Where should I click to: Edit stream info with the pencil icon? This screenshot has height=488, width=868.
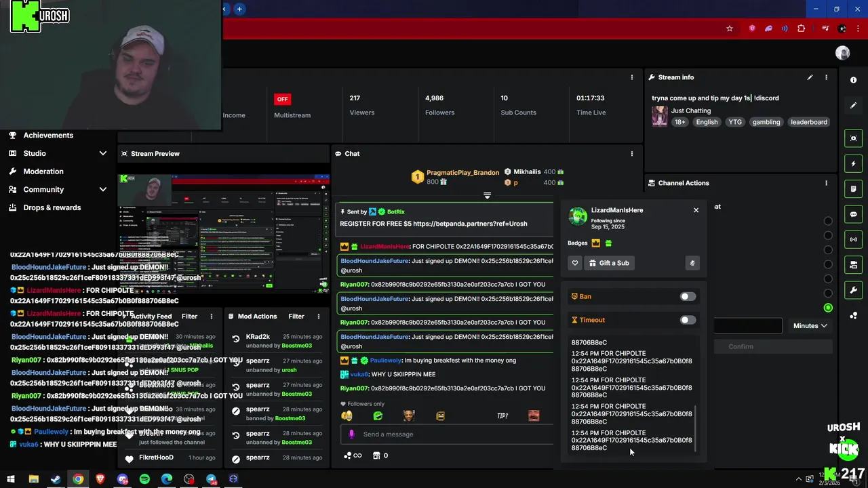pyautogui.click(x=810, y=77)
